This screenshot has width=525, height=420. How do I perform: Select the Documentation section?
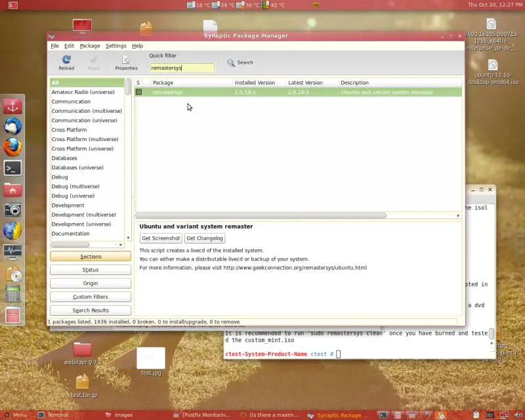pos(87,234)
